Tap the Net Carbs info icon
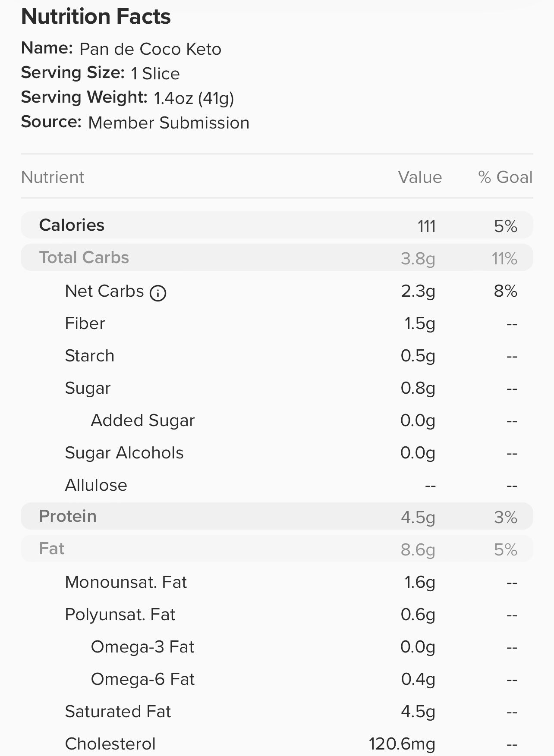Image resolution: width=554 pixels, height=756 pixels. 158,293
